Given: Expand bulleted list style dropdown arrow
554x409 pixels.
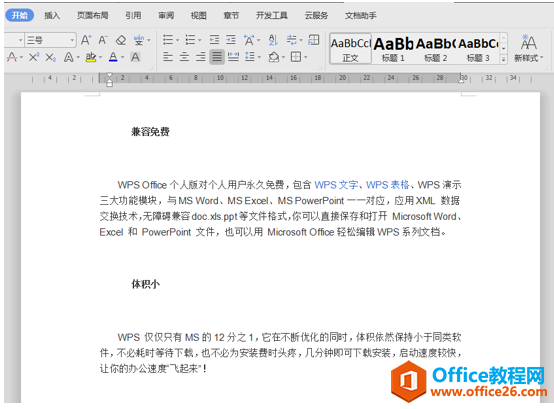Looking at the screenshot, I should click(x=177, y=40).
